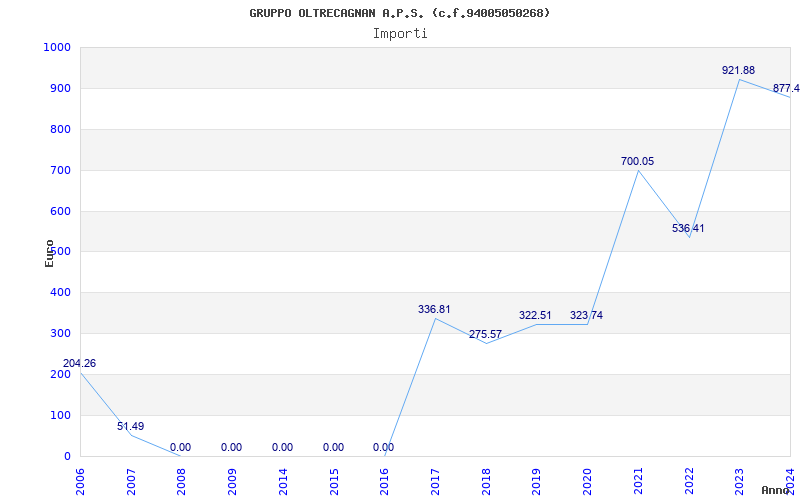The image size is (800, 500).
Task: Click the 2009 year tick label
Action: coord(233,481)
